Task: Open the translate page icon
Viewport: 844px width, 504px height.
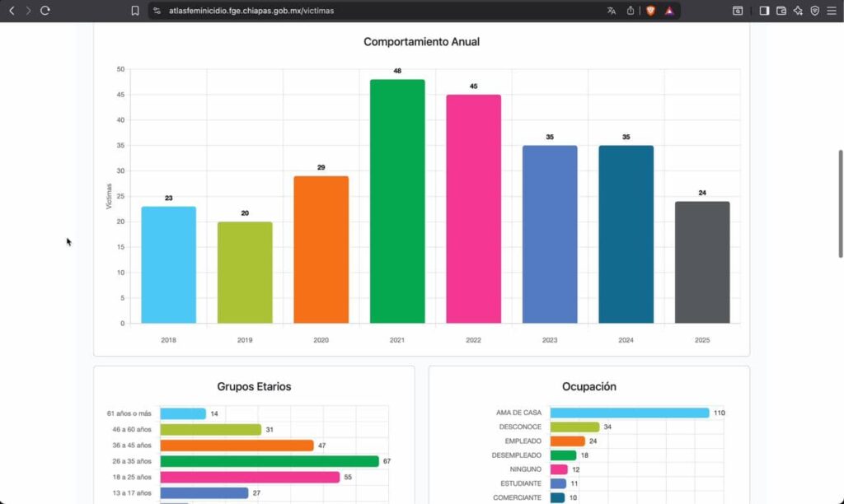Action: 611,11
